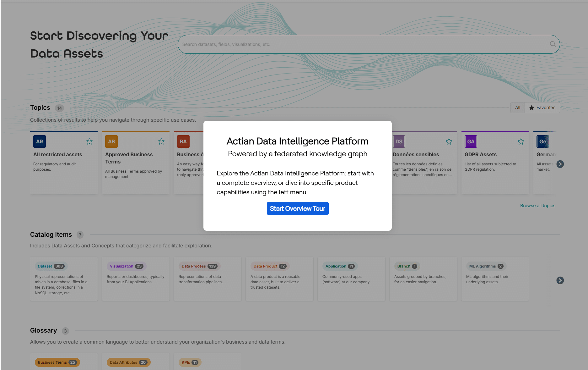Click the Catalog Items count badge 7
Viewport: 588px width, 370px height.
coord(80,235)
